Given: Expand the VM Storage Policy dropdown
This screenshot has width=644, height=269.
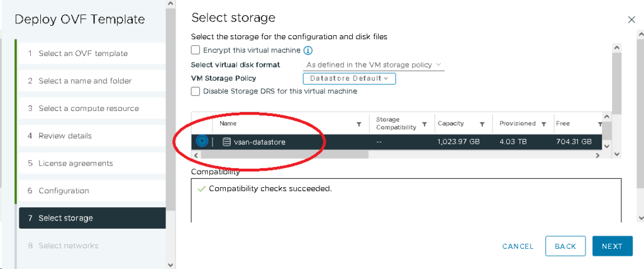Looking at the screenshot, I should tap(349, 79).
